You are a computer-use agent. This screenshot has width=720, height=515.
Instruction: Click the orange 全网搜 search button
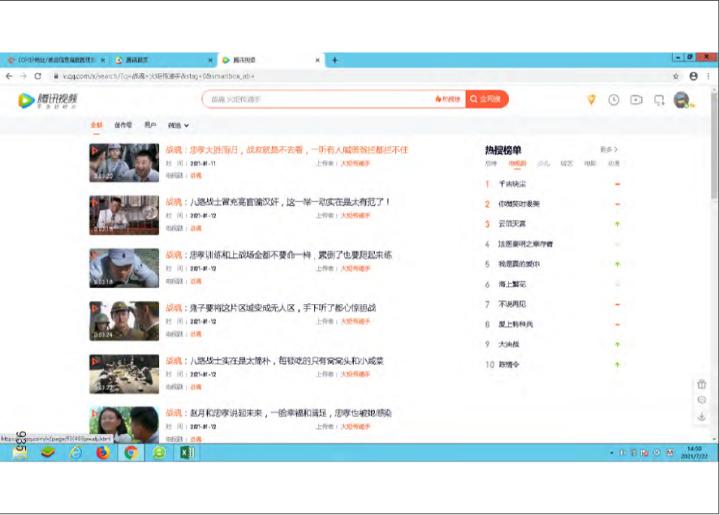pyautogui.click(x=488, y=99)
